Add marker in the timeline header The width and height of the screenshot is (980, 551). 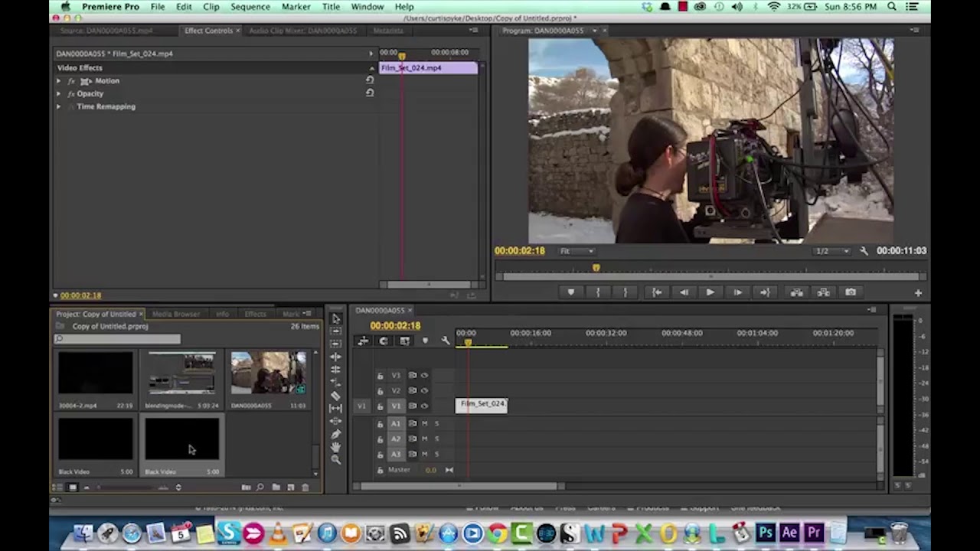[426, 341]
